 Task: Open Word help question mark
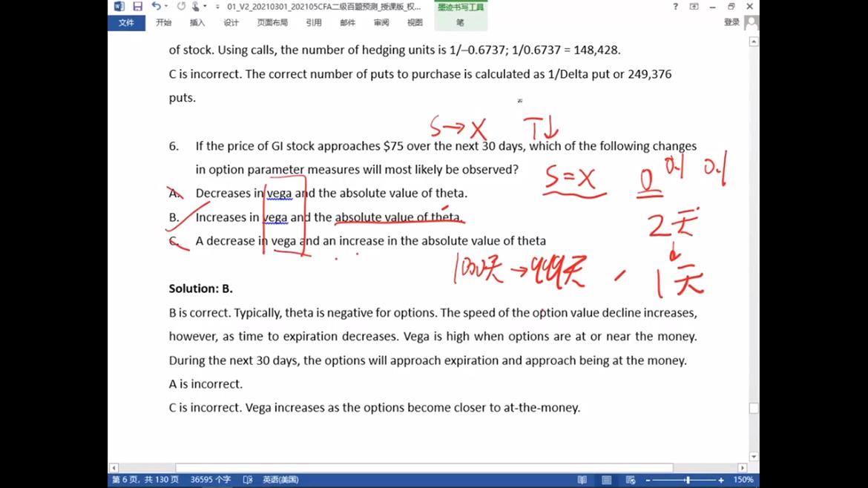675,7
